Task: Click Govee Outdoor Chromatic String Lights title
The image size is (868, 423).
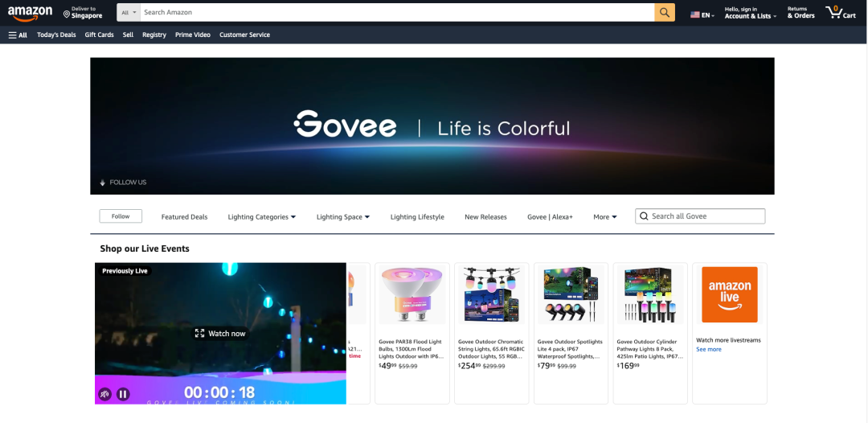Action: tap(492, 349)
